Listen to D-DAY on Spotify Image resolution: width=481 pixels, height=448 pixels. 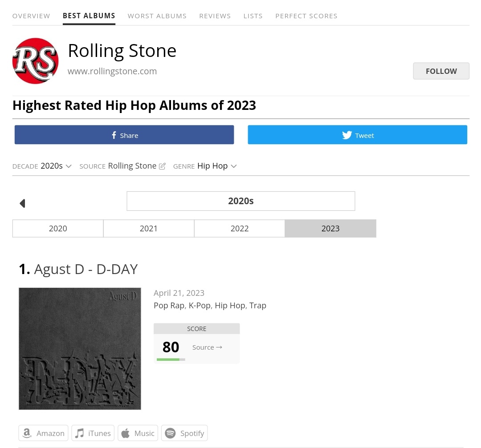tap(184, 433)
